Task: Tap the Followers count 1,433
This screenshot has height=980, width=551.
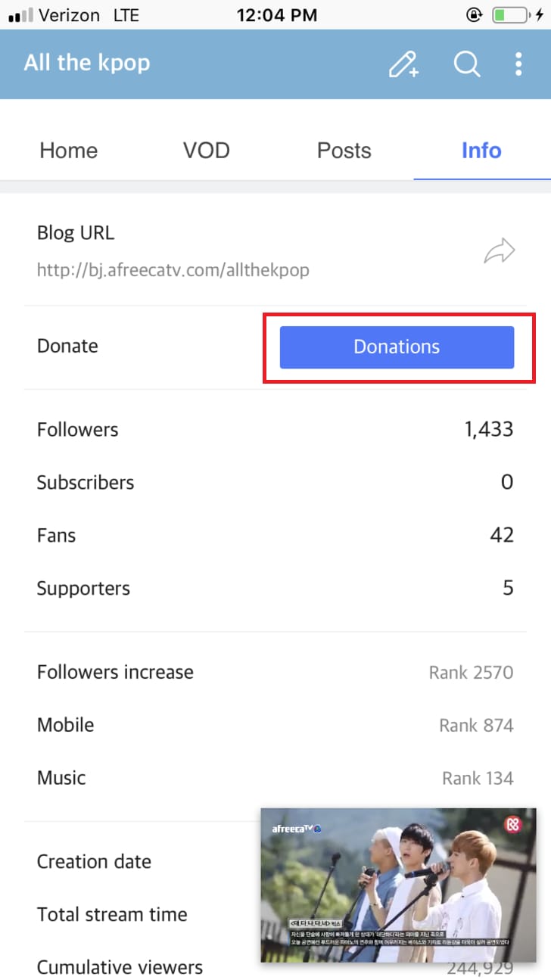Action: 489,430
